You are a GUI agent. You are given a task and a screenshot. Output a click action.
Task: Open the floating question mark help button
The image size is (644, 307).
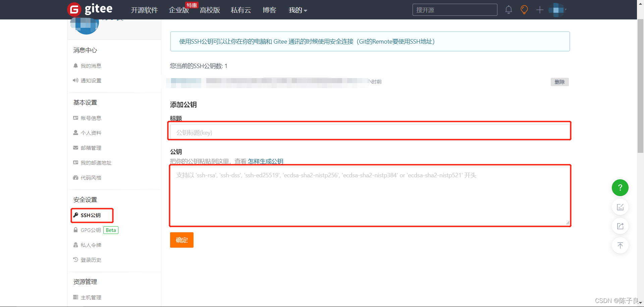pyautogui.click(x=620, y=188)
